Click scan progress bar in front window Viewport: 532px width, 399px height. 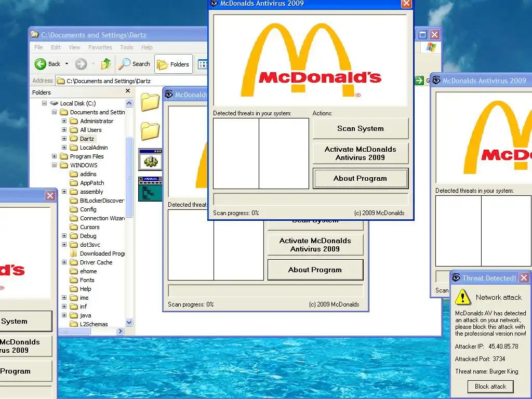pyautogui.click(x=311, y=199)
